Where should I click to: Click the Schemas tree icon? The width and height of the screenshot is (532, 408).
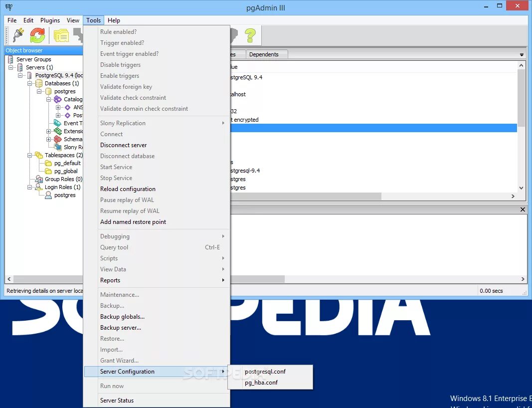[x=58, y=139]
